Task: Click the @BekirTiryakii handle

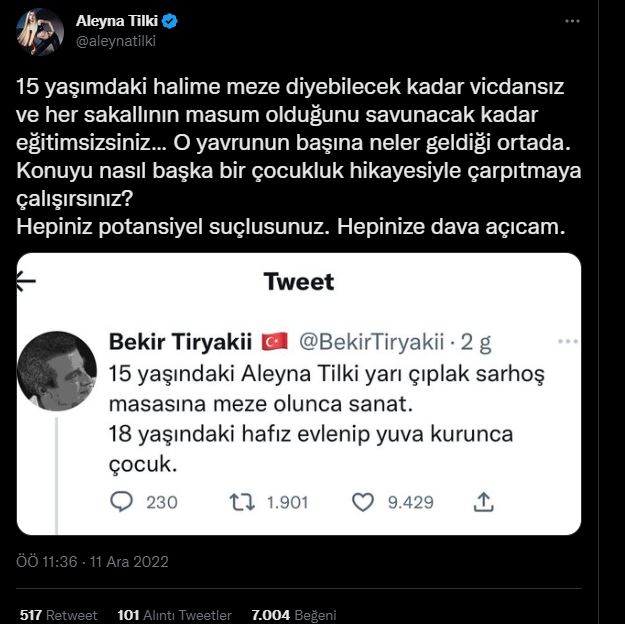Action: (365, 342)
